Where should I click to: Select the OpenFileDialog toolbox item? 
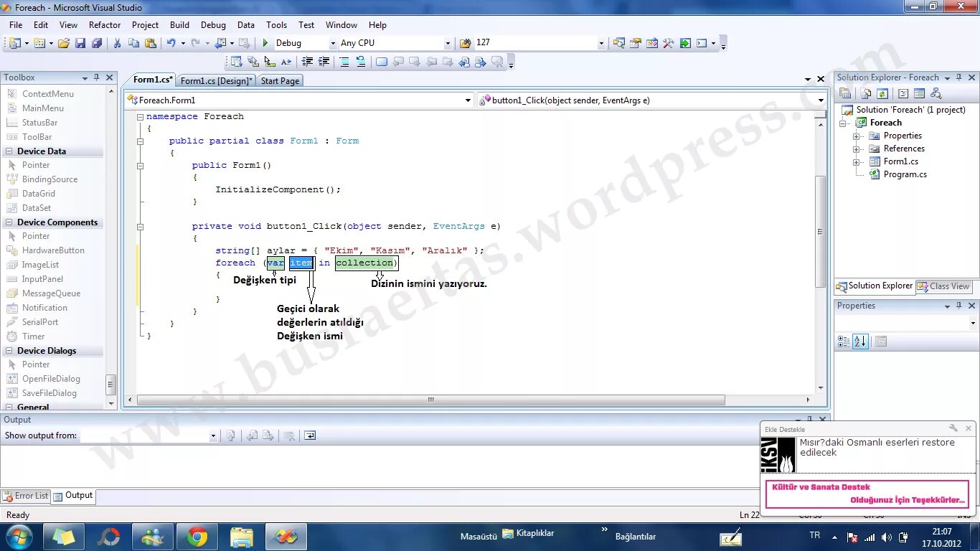tap(51, 379)
